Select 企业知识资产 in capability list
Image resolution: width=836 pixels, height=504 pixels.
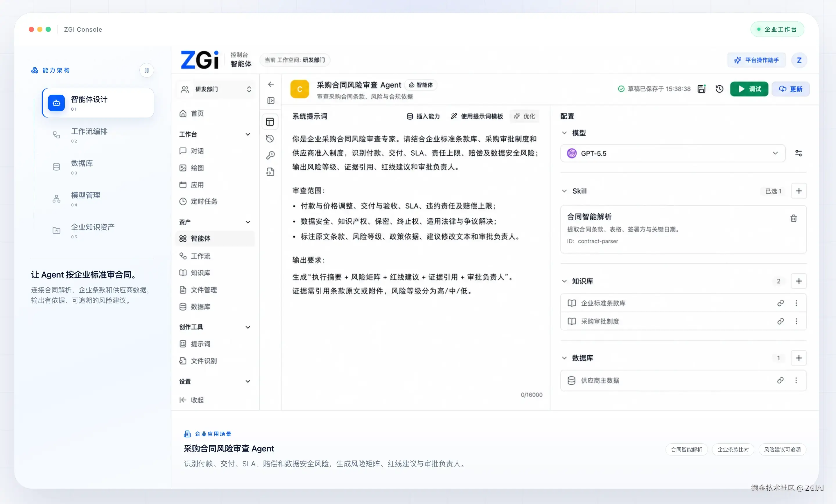(x=98, y=231)
